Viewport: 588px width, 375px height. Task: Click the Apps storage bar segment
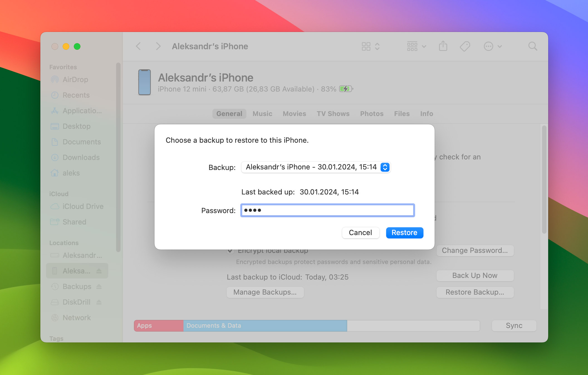(159, 325)
